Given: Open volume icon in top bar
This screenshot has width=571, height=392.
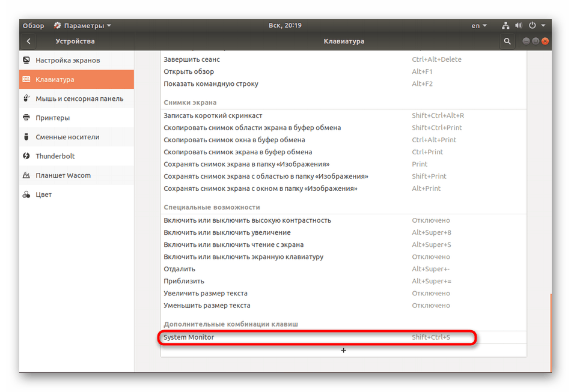Looking at the screenshot, I should (x=519, y=25).
